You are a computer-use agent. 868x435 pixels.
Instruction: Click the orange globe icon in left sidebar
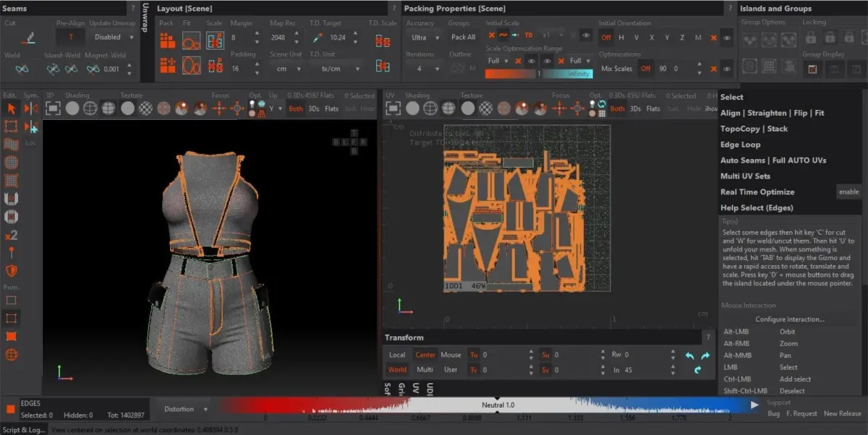click(x=11, y=354)
